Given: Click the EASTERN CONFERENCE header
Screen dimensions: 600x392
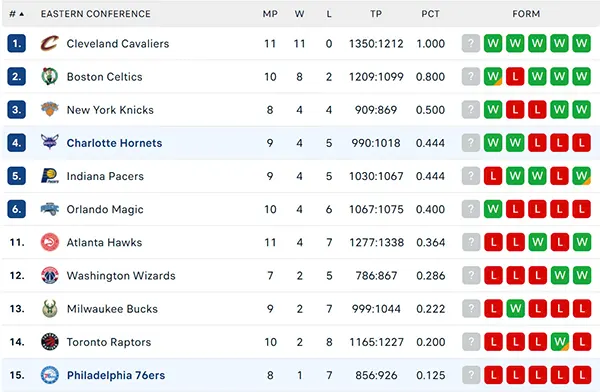Looking at the screenshot, I should (x=96, y=14).
